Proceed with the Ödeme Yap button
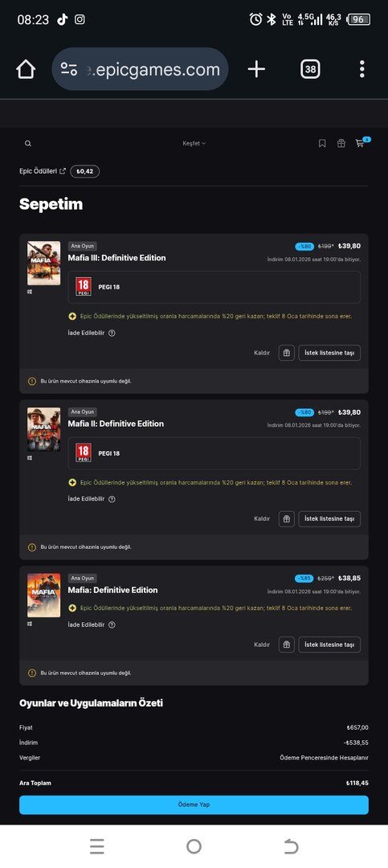This screenshot has width=388, height=868. click(x=194, y=805)
